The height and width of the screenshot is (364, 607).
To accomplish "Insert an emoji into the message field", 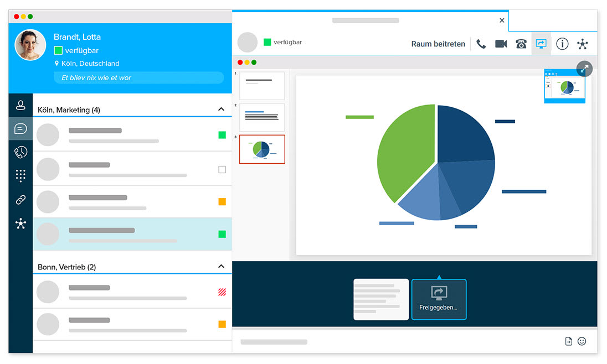I will click(581, 341).
